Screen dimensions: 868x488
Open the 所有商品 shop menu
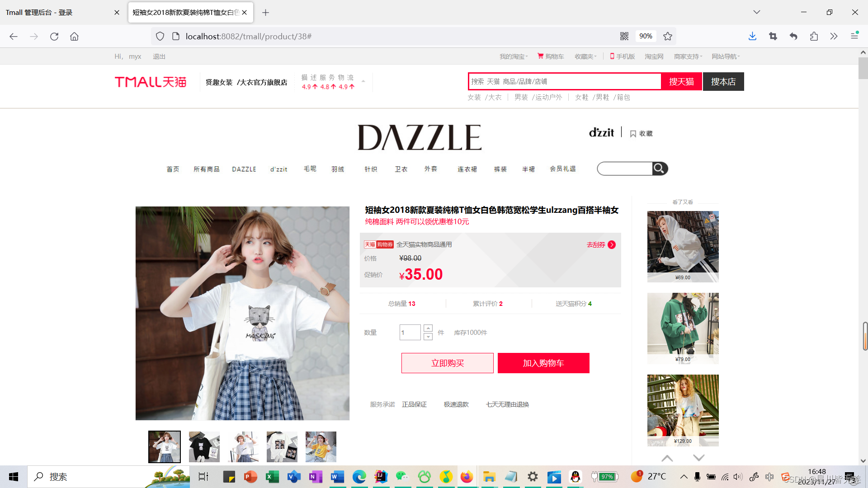207,169
